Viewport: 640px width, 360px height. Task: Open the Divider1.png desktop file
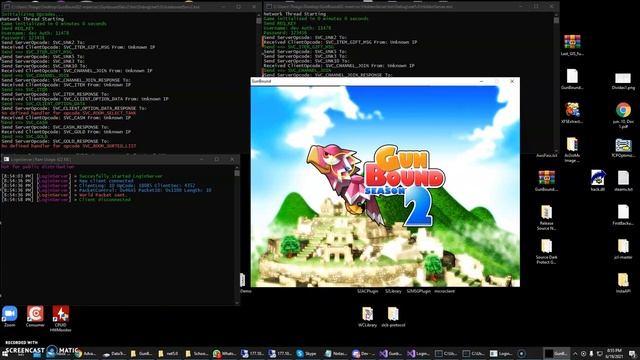(x=623, y=81)
